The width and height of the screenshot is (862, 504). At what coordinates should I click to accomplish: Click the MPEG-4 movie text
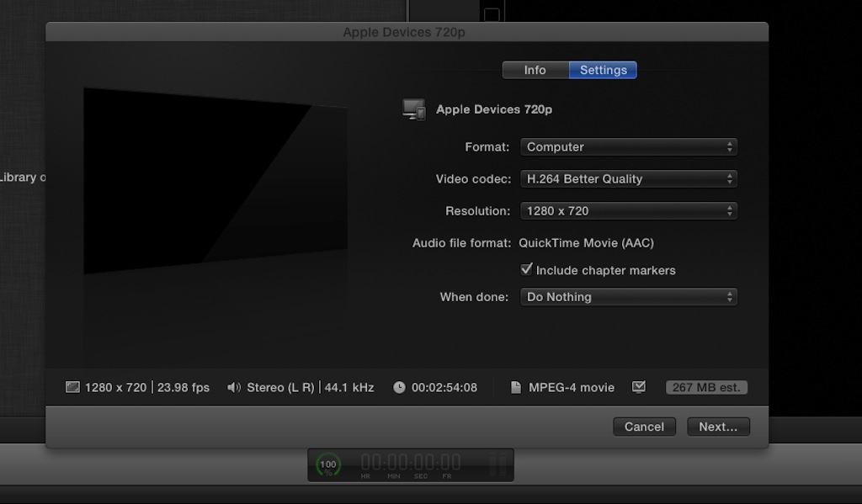point(572,388)
